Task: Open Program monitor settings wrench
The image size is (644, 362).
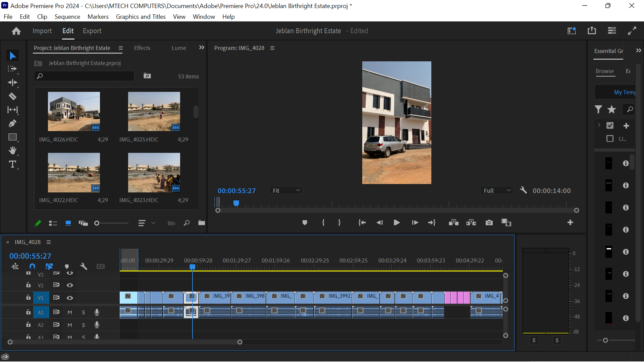Action: pos(523,190)
